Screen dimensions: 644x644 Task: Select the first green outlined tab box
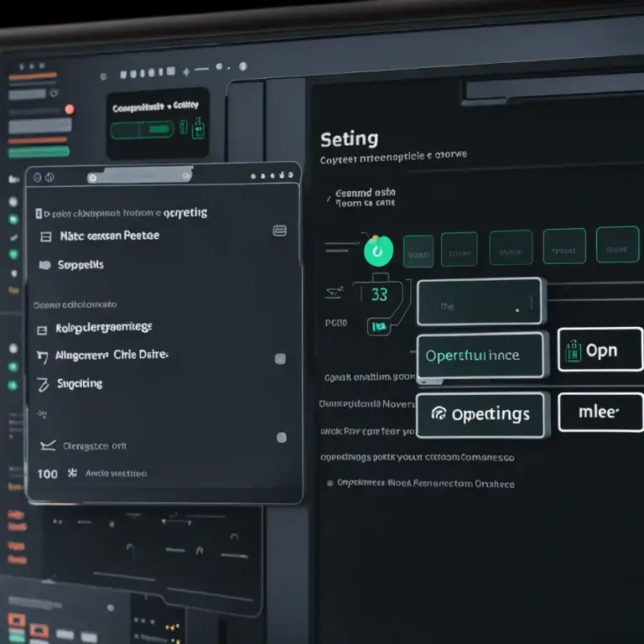[x=418, y=252]
